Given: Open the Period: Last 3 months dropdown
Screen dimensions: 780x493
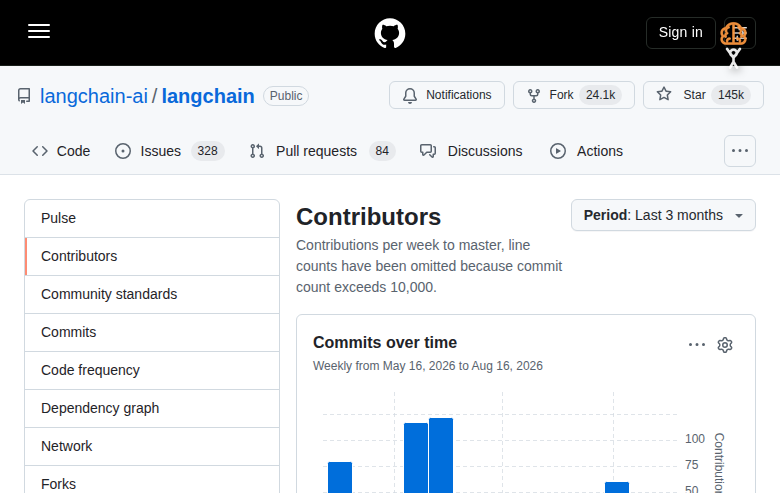Looking at the screenshot, I should click(663, 215).
